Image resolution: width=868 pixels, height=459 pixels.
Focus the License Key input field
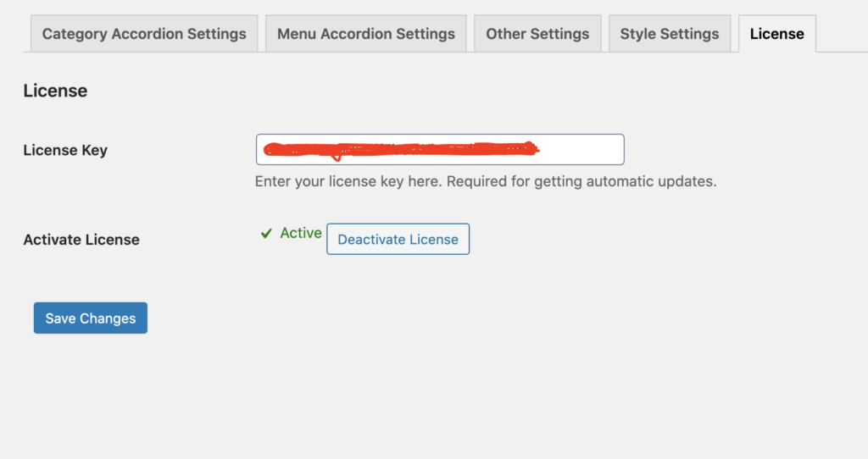(440, 149)
